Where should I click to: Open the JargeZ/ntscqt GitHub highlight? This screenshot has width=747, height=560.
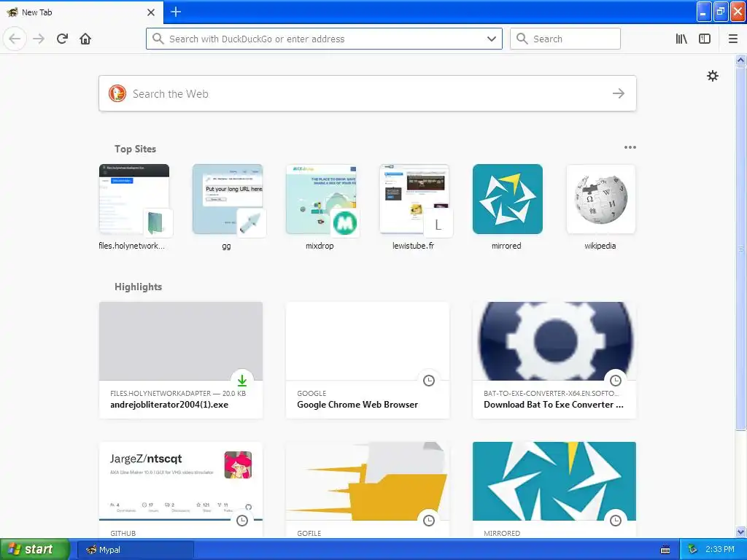[x=181, y=490]
